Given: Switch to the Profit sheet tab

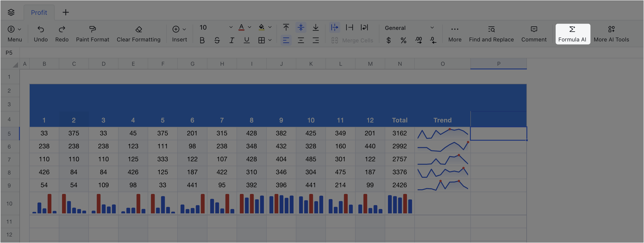Looking at the screenshot, I should (39, 12).
